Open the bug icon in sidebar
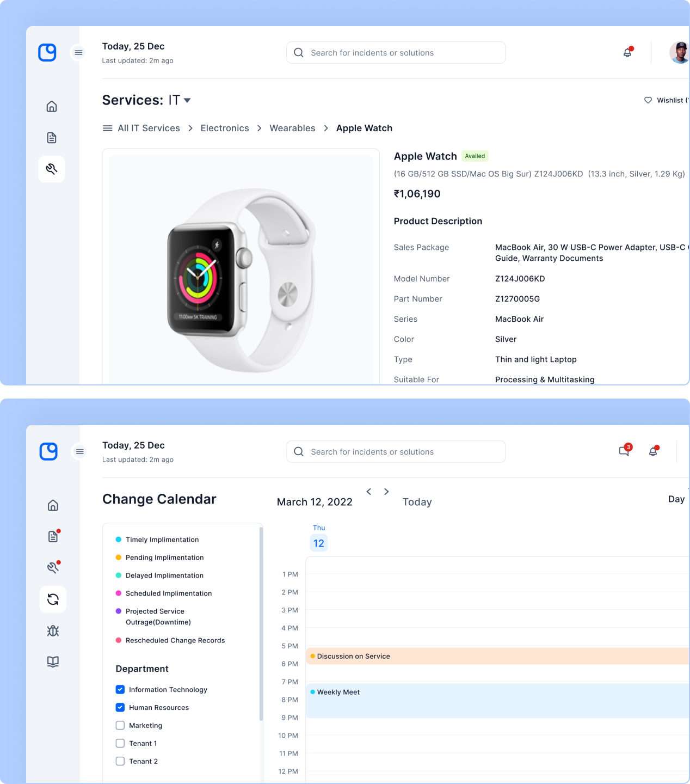This screenshot has width=690, height=784. click(x=53, y=630)
